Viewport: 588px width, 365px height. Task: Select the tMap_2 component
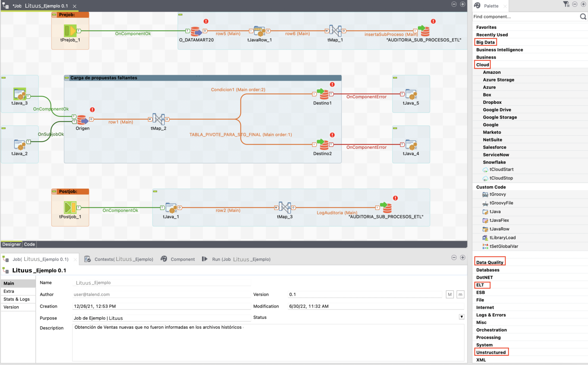click(x=158, y=119)
